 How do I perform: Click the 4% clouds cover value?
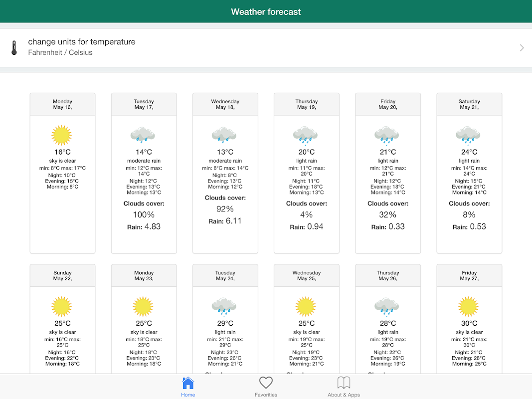tap(307, 215)
